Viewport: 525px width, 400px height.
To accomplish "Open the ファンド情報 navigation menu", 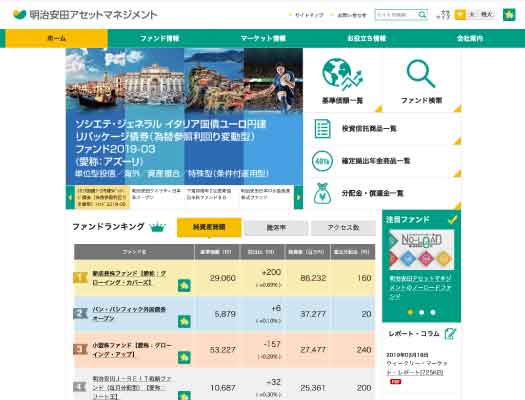I will pyautogui.click(x=159, y=38).
